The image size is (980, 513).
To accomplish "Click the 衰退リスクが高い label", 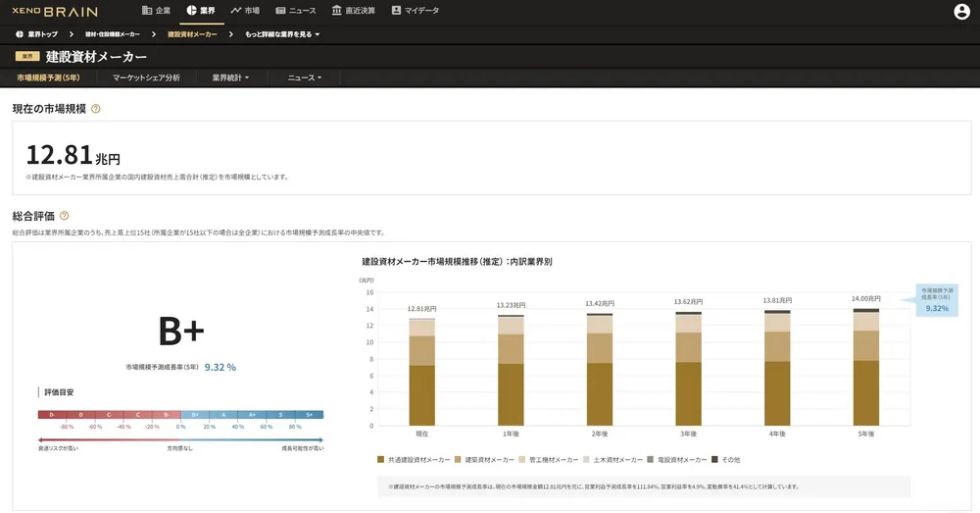I will (x=58, y=448).
